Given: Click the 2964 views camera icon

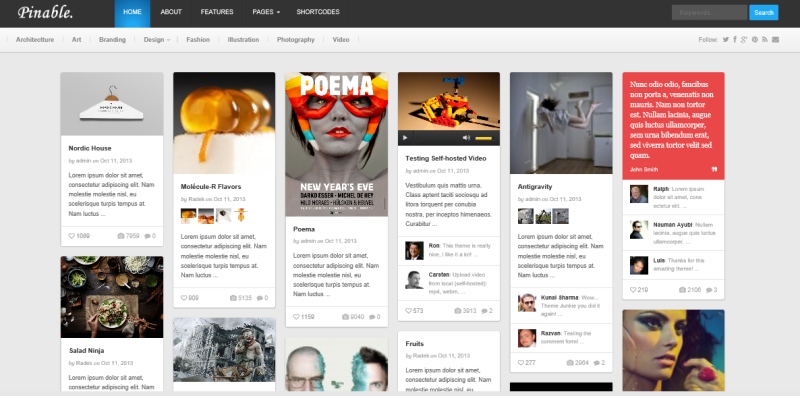Looking at the screenshot, I should [x=570, y=362].
